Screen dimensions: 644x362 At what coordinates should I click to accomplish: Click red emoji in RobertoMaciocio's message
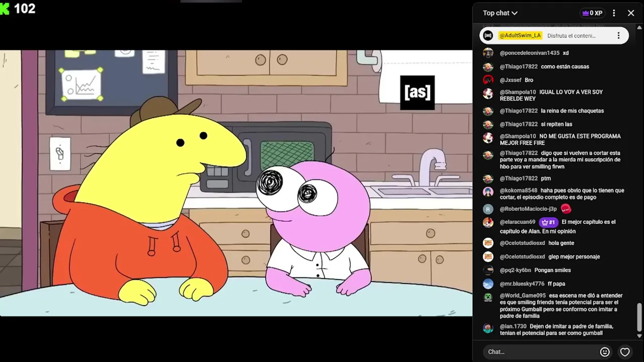point(566,209)
